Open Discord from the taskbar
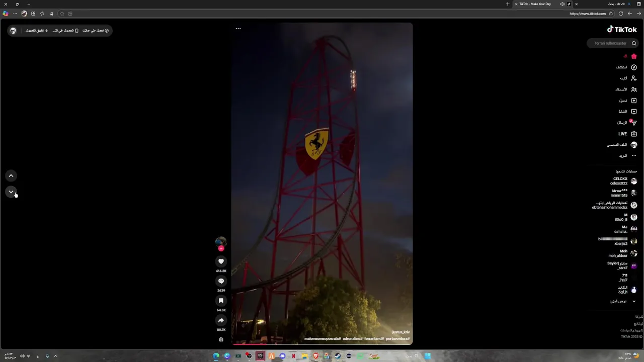This screenshot has width=644, height=362. click(282, 356)
